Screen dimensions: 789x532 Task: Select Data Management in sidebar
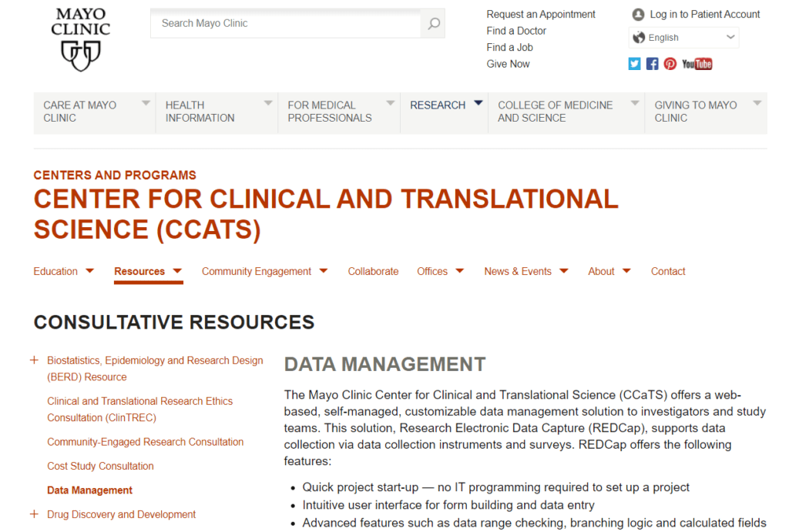89,490
